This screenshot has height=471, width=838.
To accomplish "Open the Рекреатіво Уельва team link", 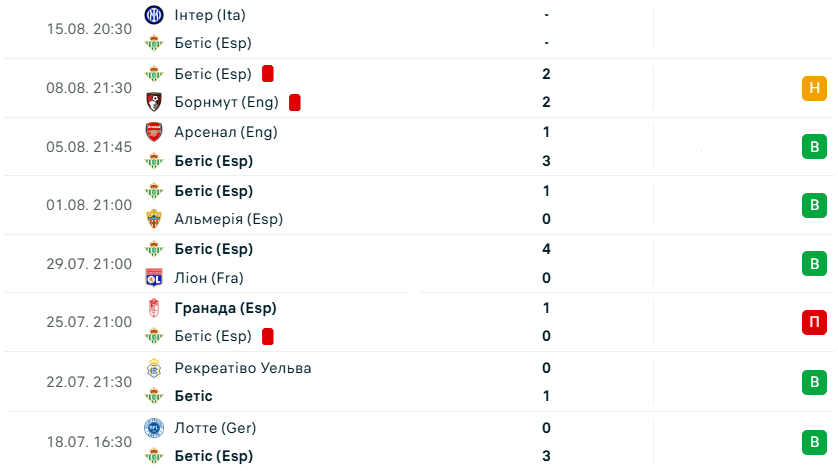I will coord(243,368).
